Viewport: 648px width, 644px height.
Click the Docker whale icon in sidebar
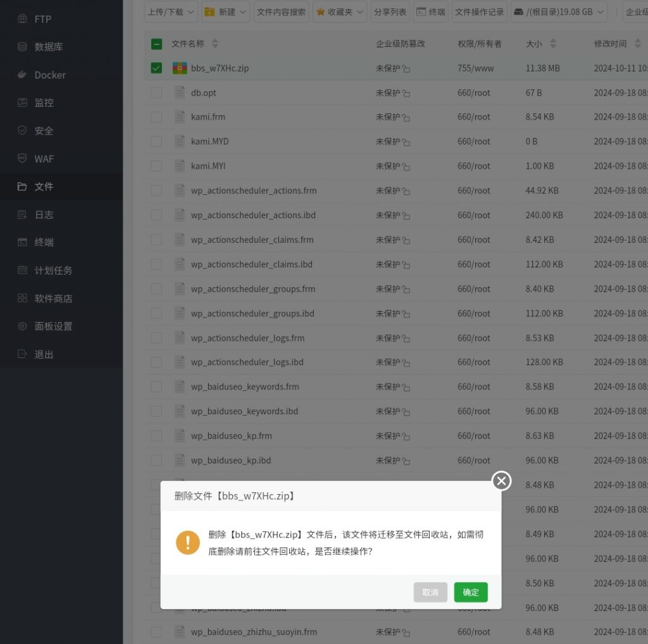(x=22, y=75)
